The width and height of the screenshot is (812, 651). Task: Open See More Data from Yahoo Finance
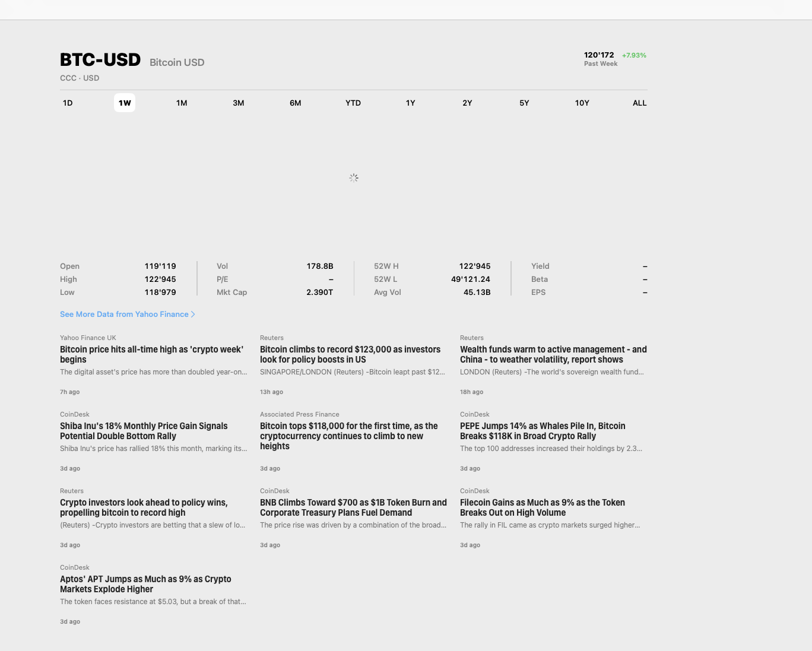pos(124,314)
